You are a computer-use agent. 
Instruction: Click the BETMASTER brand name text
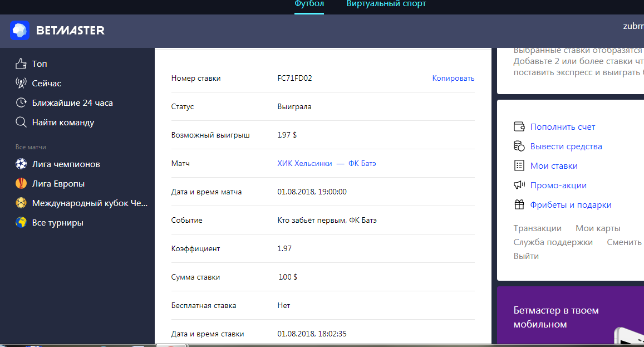pyautogui.click(x=70, y=31)
